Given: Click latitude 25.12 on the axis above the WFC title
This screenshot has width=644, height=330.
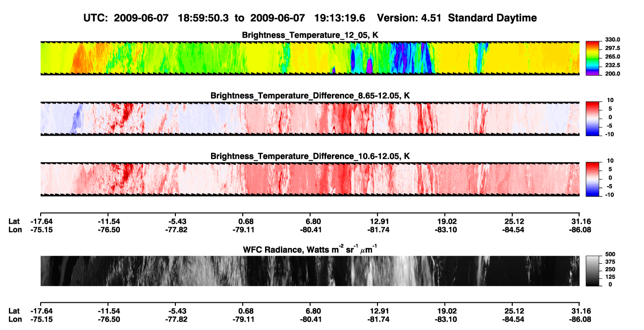Looking at the screenshot, I should coord(513,221).
